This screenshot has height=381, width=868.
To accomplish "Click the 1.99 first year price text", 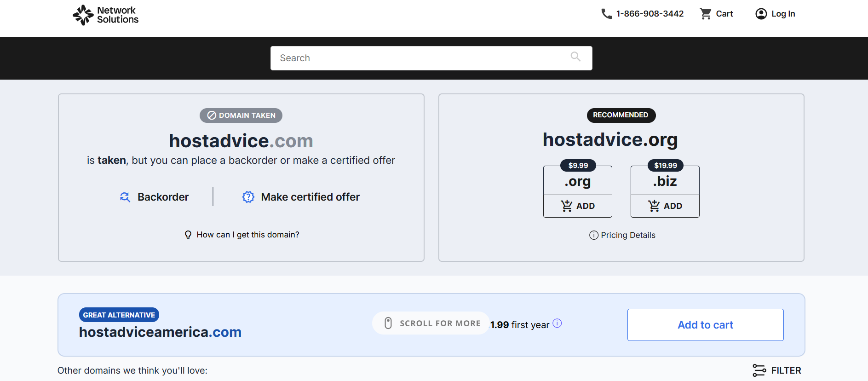I will point(520,325).
